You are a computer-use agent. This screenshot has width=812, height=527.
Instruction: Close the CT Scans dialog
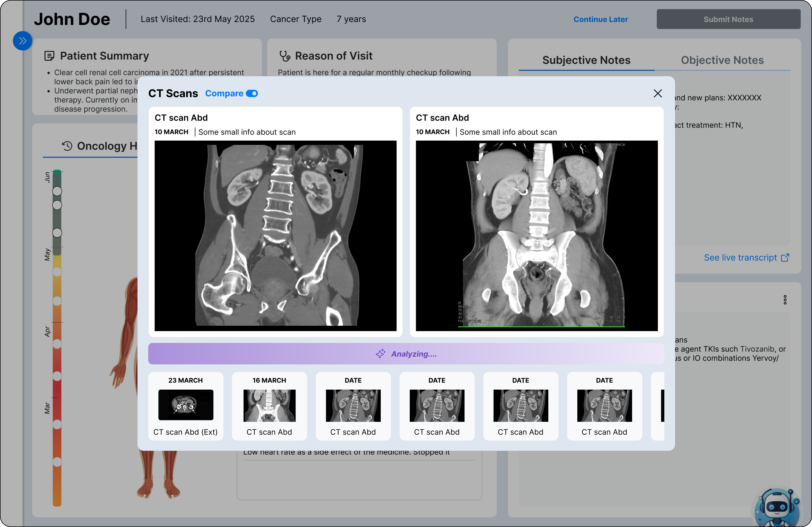(x=658, y=93)
